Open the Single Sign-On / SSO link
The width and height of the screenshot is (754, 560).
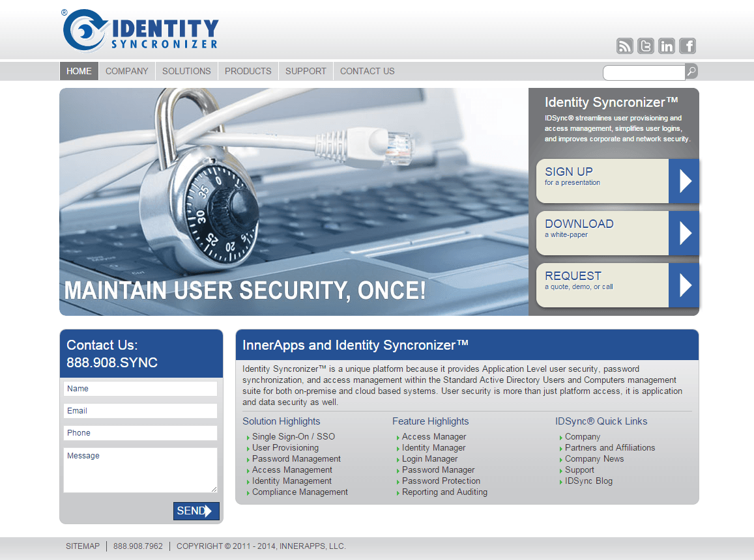[x=293, y=436]
